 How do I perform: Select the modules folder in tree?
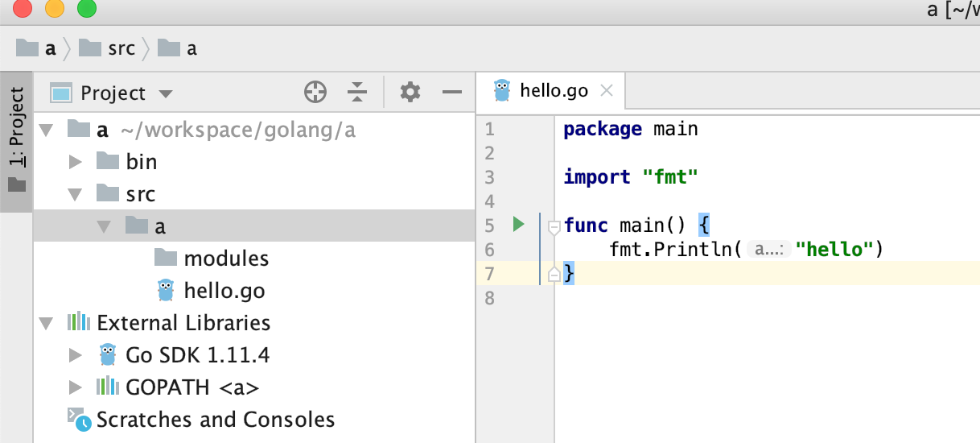point(226,258)
